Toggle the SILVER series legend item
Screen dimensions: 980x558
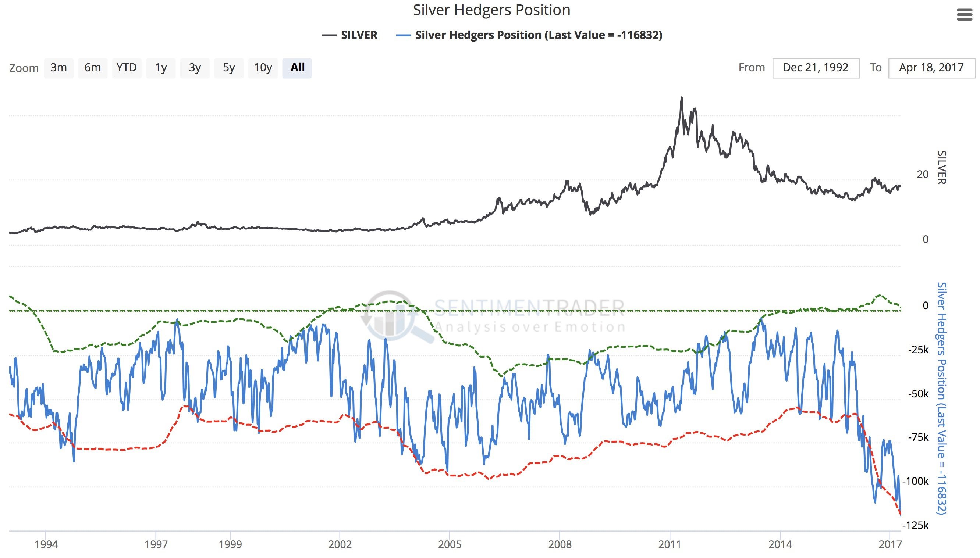pos(359,35)
